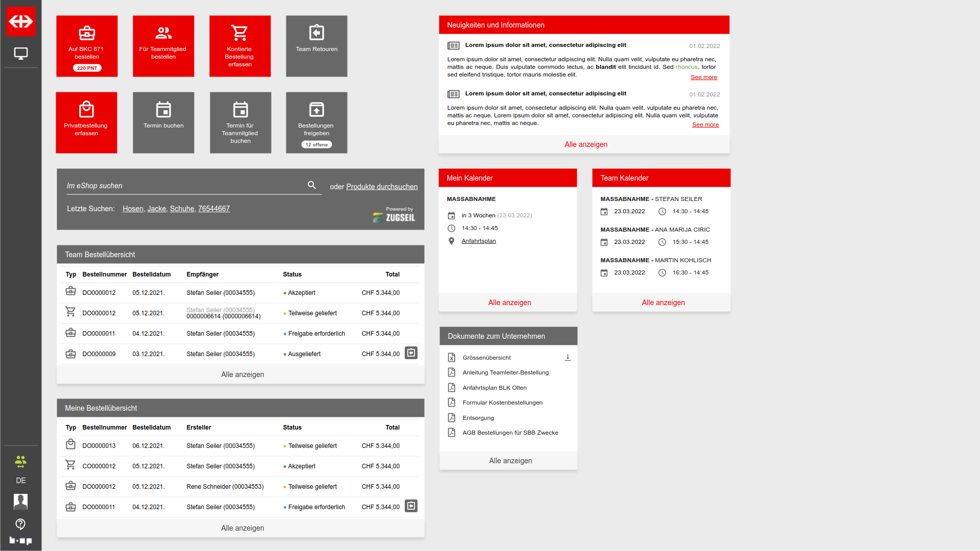
Task: Open Bestellungen freigeben tile
Action: pyautogui.click(x=316, y=122)
